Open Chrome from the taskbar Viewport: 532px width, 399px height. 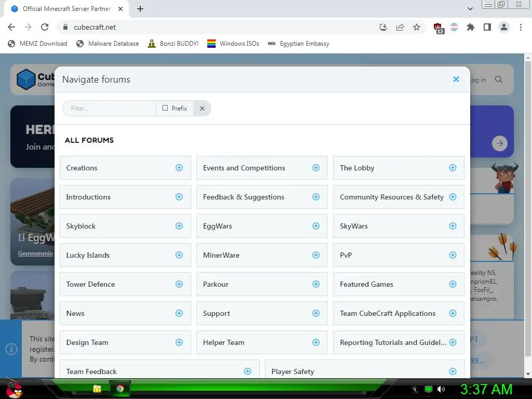point(120,389)
